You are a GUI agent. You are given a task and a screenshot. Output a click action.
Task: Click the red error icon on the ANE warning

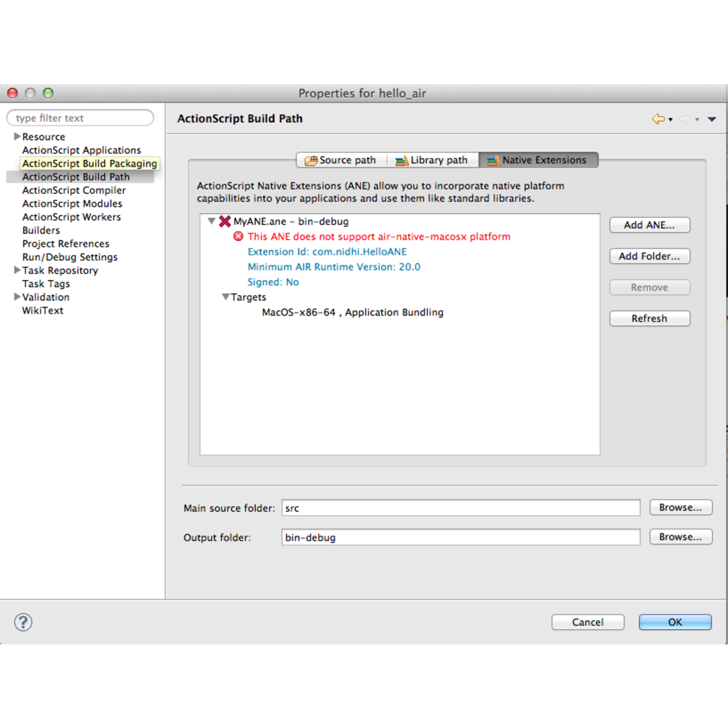click(x=238, y=237)
